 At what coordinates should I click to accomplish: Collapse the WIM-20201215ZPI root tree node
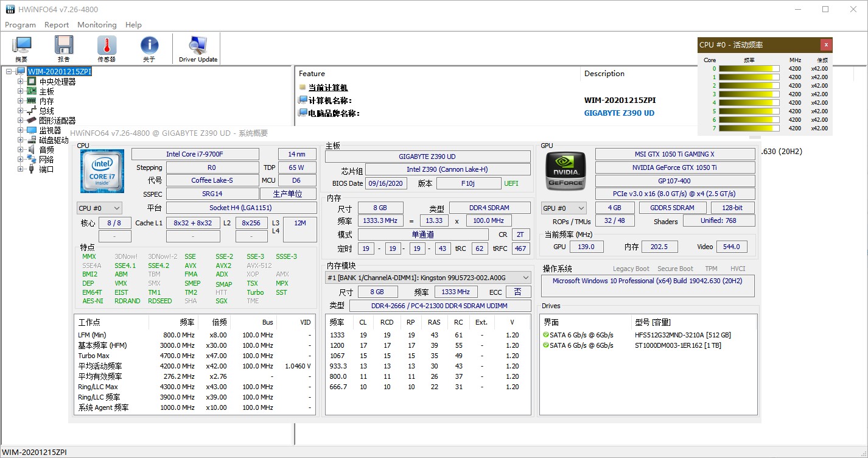(9, 72)
